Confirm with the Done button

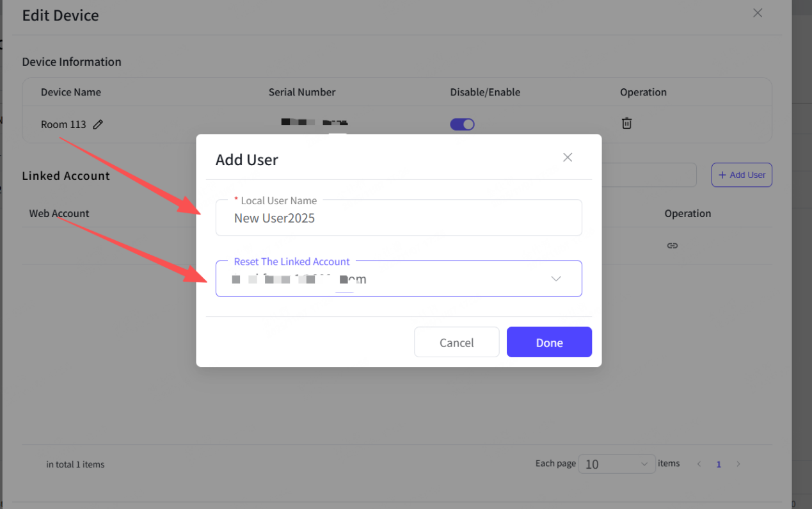tap(549, 343)
